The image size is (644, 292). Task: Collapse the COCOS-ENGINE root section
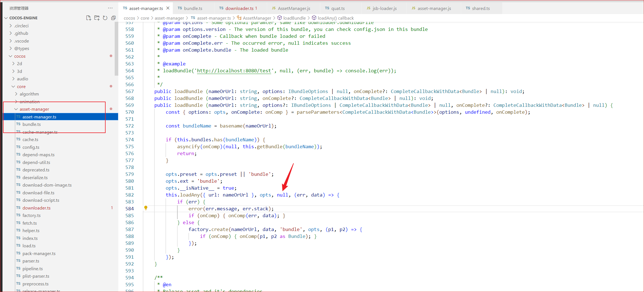[x=23, y=18]
